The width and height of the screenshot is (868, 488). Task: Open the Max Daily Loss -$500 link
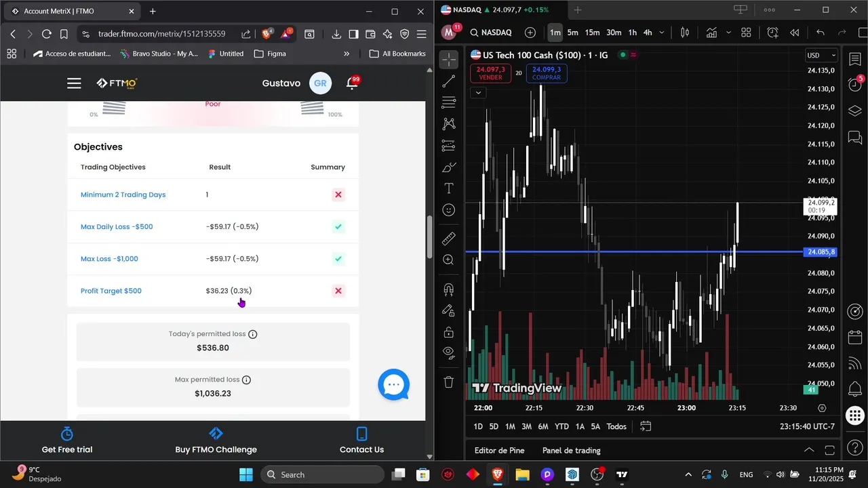(117, 226)
